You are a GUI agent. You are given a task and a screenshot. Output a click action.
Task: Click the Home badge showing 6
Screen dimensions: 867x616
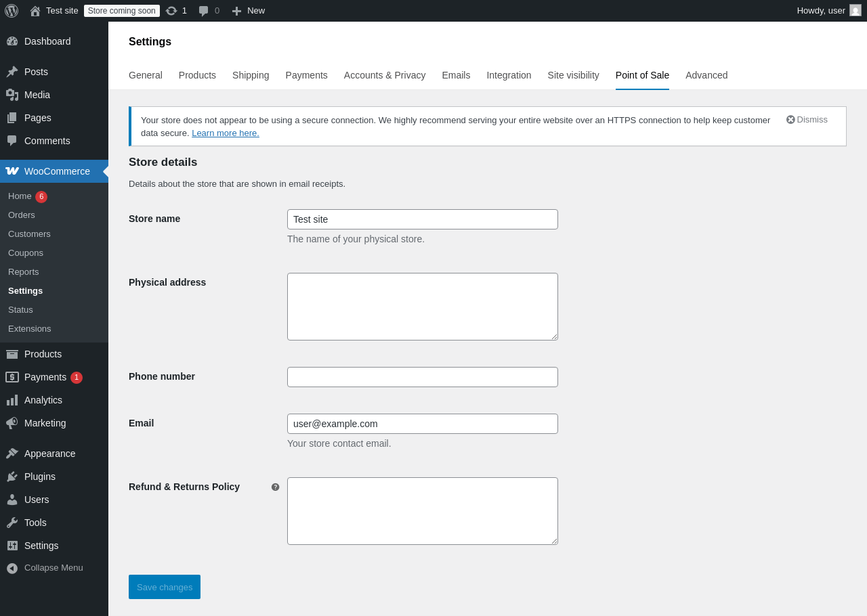[41, 197]
